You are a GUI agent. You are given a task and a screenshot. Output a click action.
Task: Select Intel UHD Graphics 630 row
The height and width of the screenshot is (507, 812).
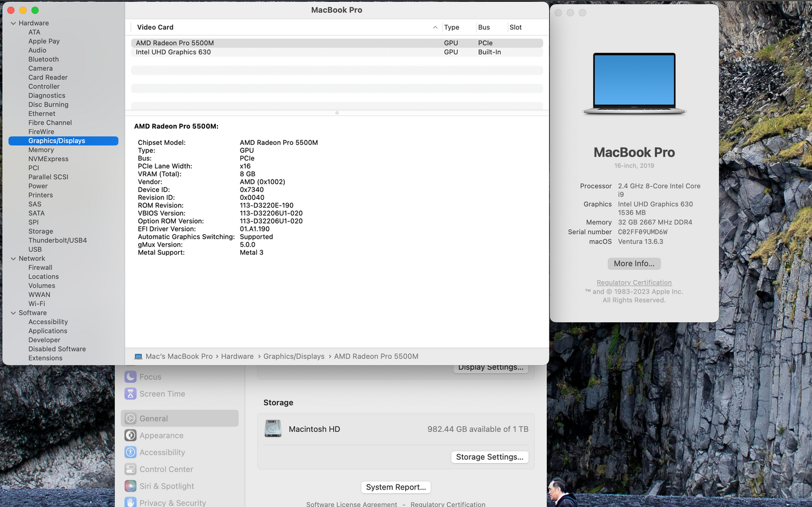[x=173, y=52]
